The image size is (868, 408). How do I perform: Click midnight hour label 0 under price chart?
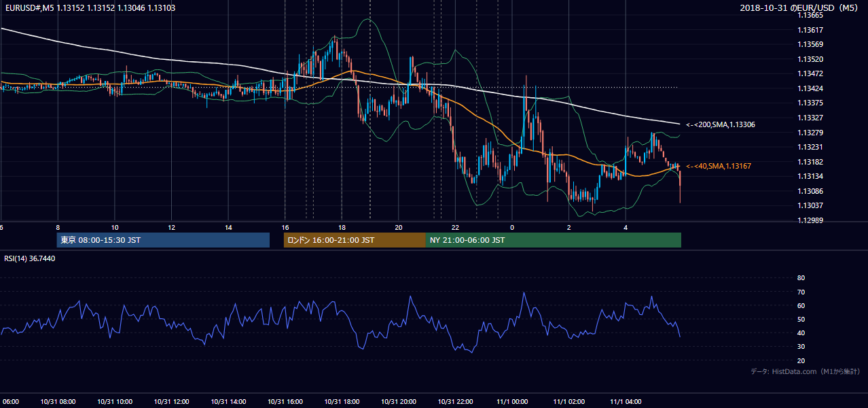click(x=512, y=228)
